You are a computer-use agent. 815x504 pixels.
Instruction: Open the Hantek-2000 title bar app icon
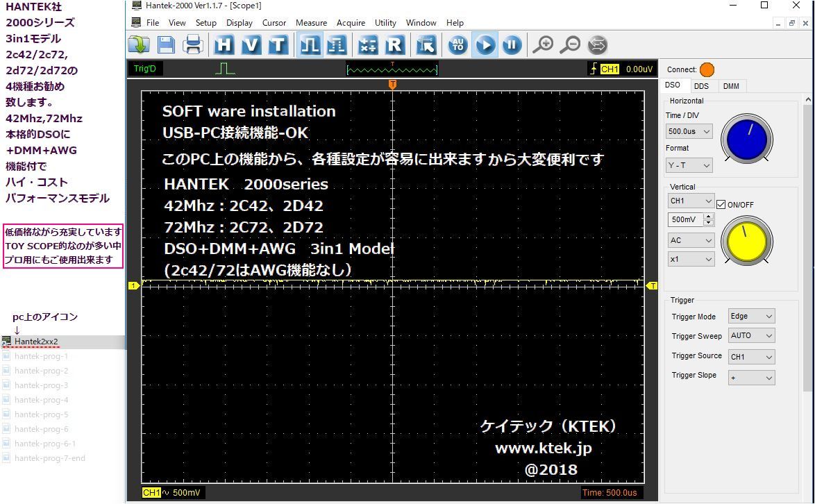[x=137, y=6]
